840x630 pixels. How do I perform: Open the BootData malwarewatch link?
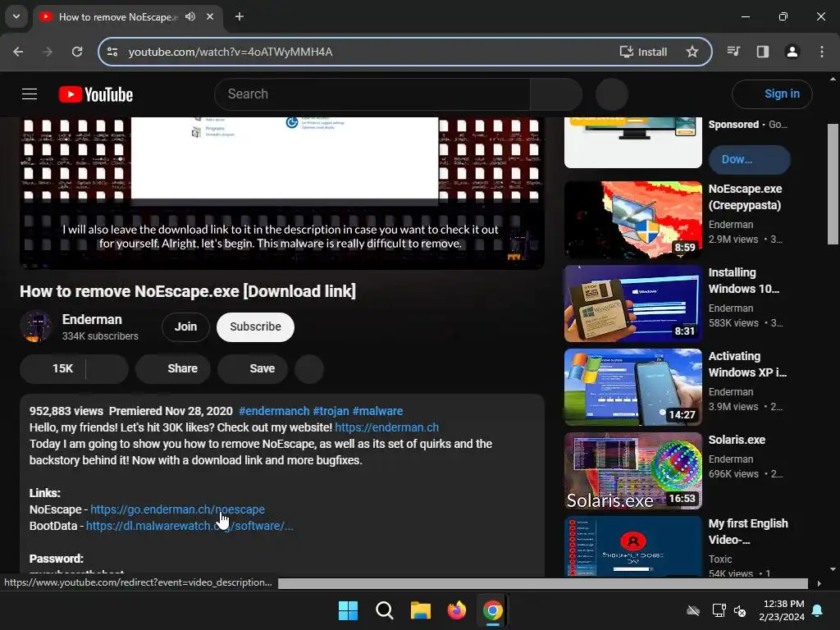pos(189,526)
